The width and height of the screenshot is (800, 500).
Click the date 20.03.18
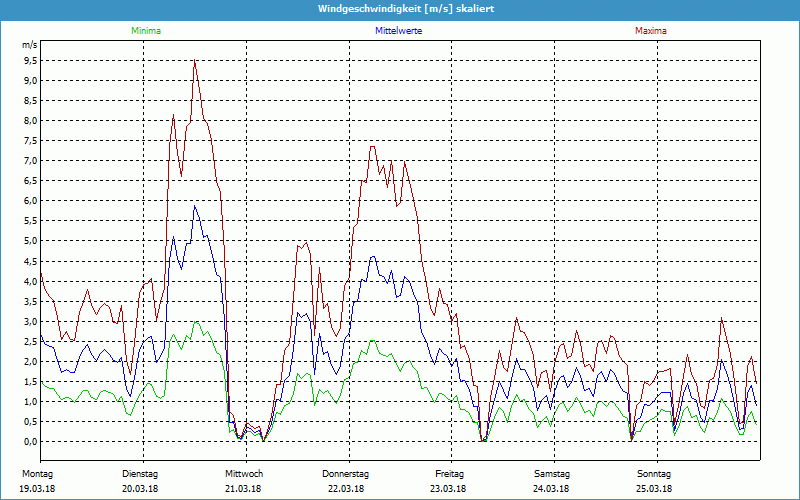[x=140, y=489]
